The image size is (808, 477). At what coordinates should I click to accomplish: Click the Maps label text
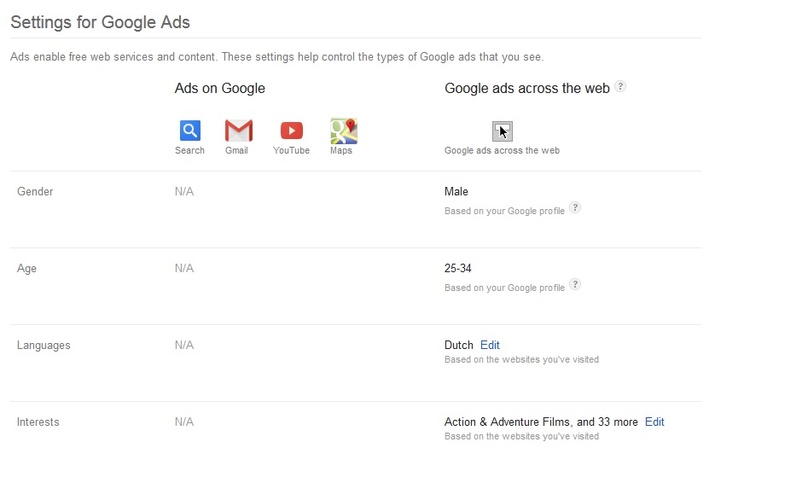point(341,150)
